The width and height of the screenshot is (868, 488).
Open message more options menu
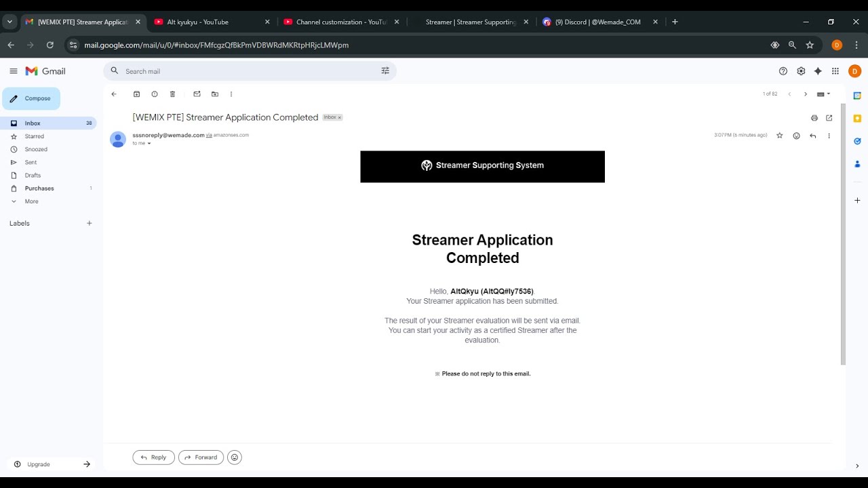coord(829,136)
